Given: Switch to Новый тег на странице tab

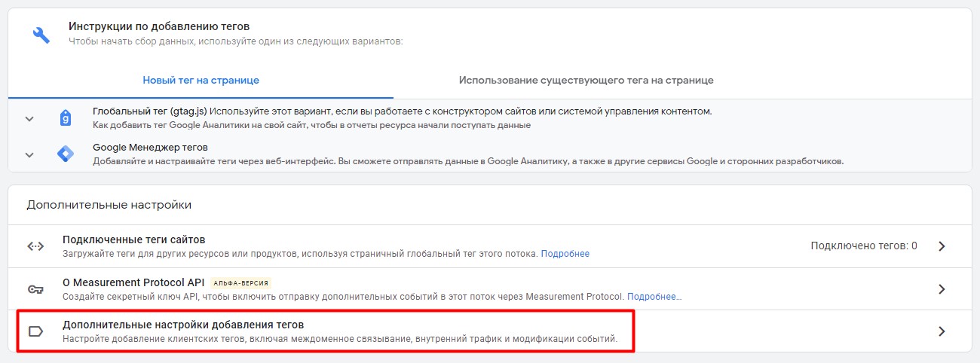Looking at the screenshot, I should [201, 80].
